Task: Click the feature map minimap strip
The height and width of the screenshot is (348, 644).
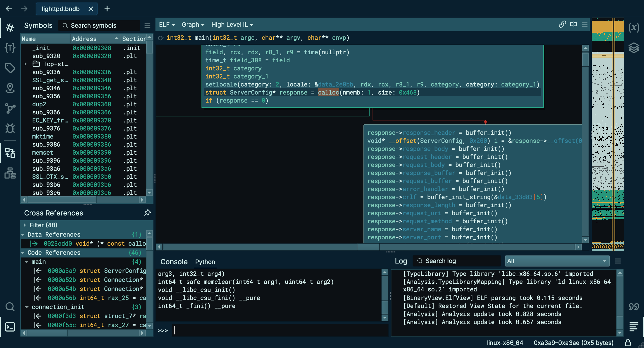Action: pyautogui.click(x=607, y=133)
